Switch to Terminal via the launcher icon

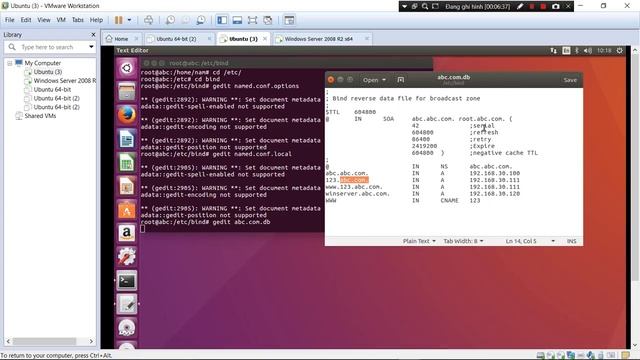tap(127, 281)
